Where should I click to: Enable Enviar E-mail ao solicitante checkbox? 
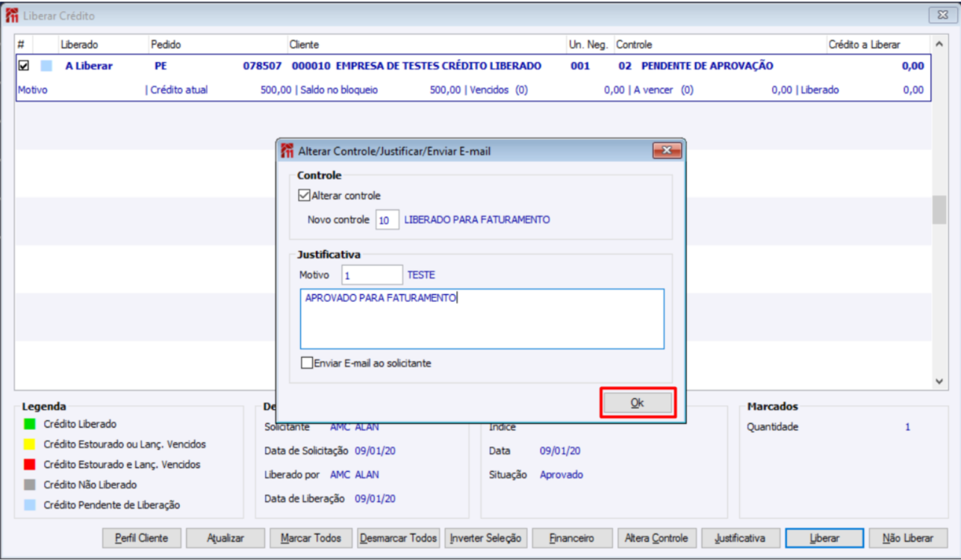click(x=306, y=364)
